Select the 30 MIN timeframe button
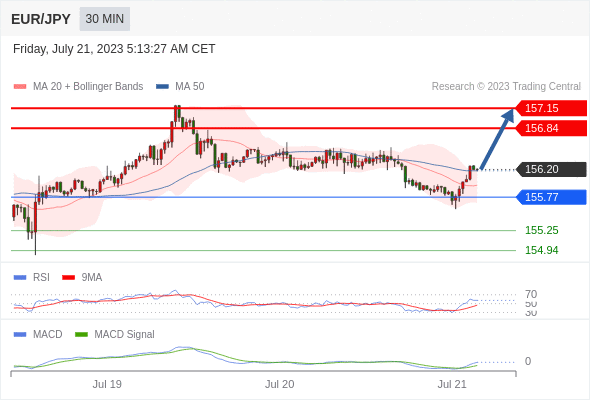This screenshot has width=590, height=400. [x=105, y=19]
